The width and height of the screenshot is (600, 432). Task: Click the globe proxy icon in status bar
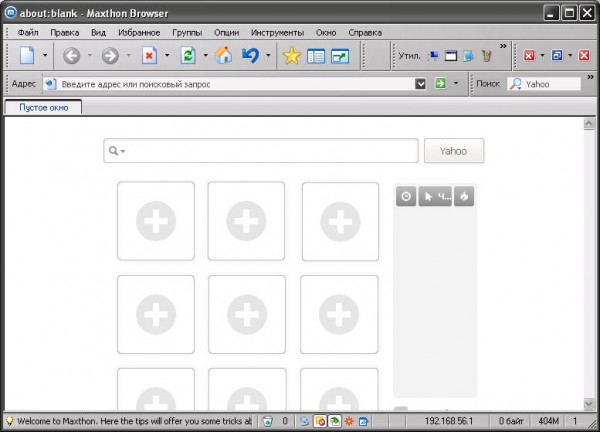click(x=305, y=421)
